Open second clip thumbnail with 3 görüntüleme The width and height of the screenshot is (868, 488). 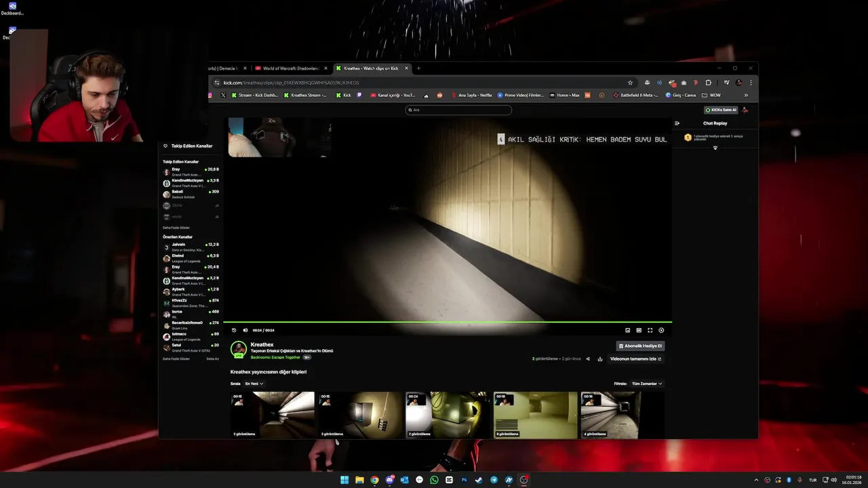pyautogui.click(x=360, y=415)
